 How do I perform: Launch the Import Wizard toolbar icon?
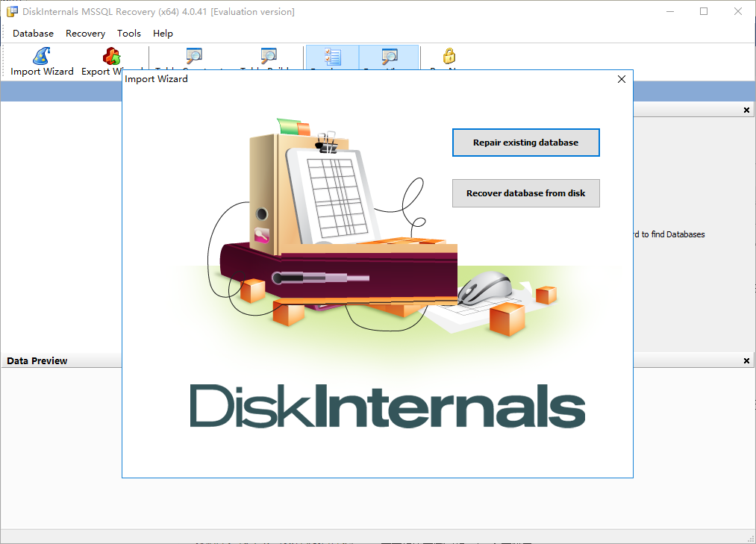pyautogui.click(x=42, y=57)
